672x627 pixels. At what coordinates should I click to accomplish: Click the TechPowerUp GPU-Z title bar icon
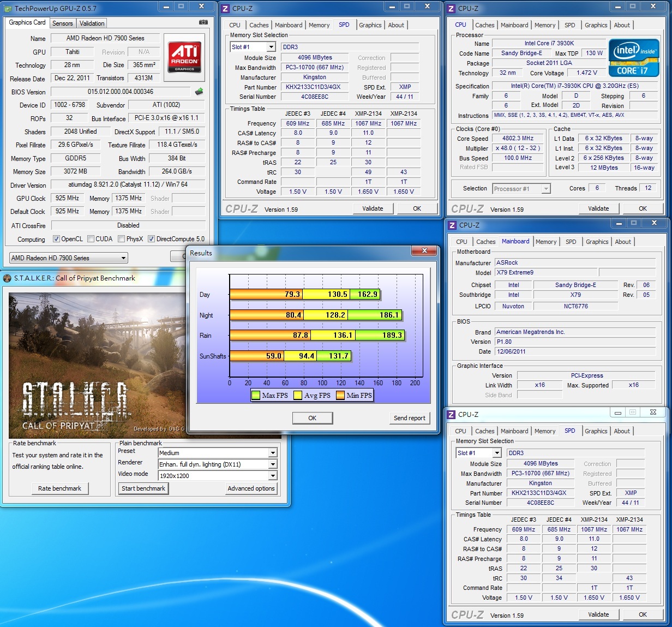pyautogui.click(x=7, y=8)
